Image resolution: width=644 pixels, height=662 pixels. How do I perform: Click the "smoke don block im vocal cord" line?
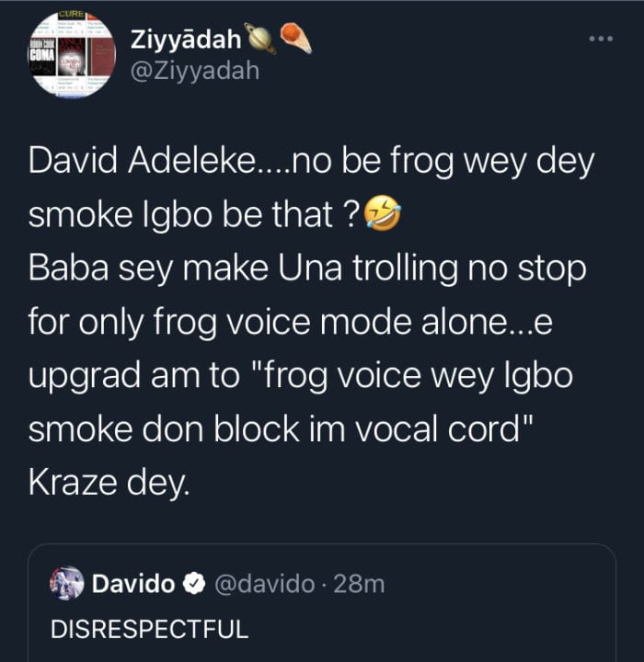(x=274, y=428)
